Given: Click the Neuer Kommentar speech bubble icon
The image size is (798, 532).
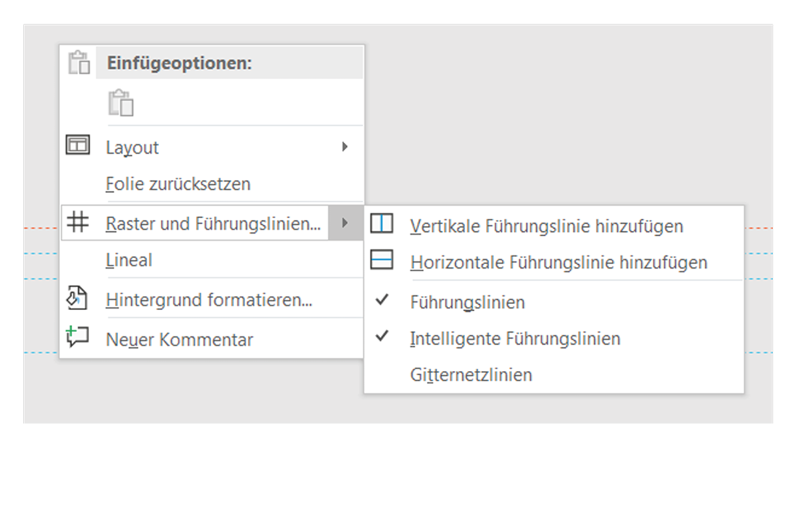Looking at the screenshot, I should pos(77,336).
